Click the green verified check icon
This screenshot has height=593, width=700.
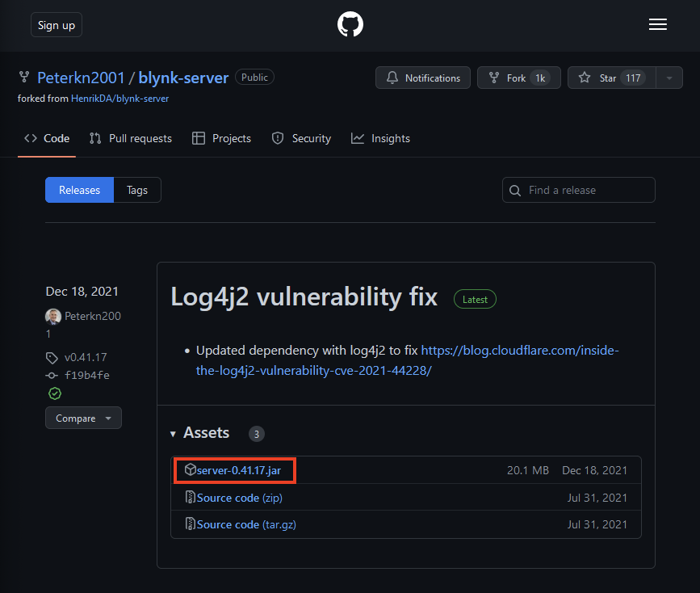pyautogui.click(x=55, y=393)
